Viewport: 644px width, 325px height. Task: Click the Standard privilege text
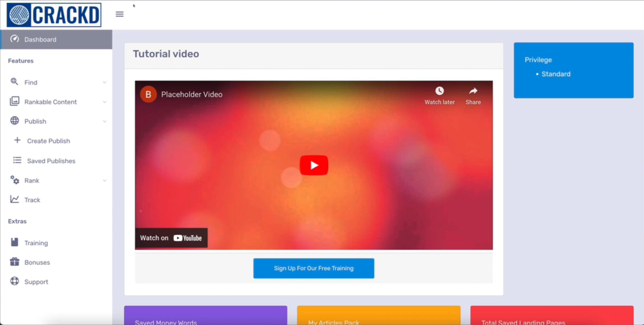click(556, 74)
